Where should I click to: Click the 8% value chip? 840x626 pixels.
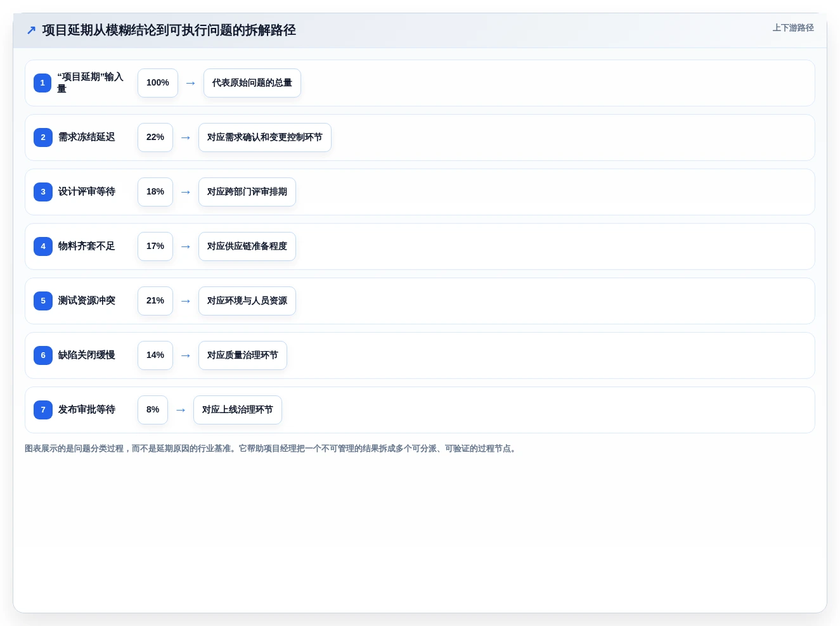[x=153, y=410]
